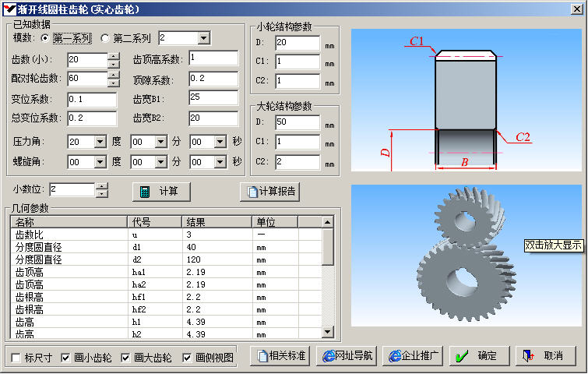This screenshot has height=374, width=588.
Task: Select the 第二系列 radio button
Action: 106,37
